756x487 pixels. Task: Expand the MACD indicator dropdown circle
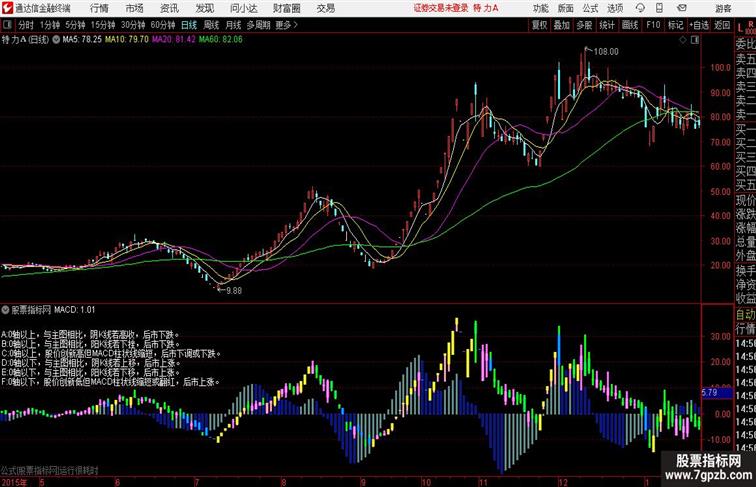click(5, 310)
